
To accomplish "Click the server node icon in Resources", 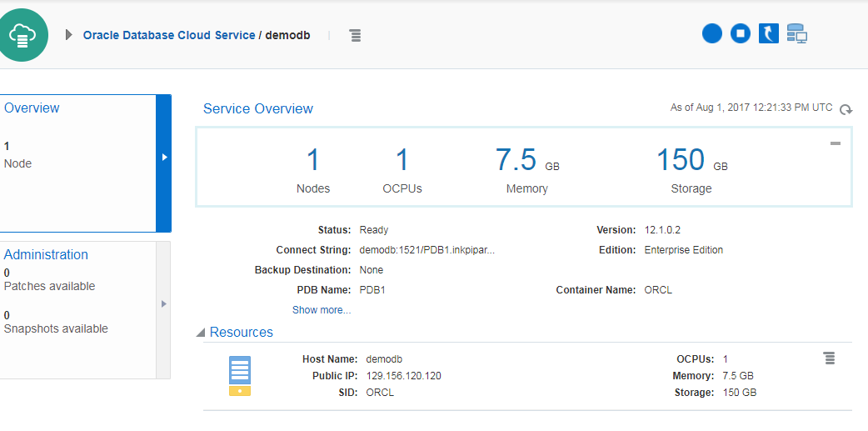I will pyautogui.click(x=240, y=375).
